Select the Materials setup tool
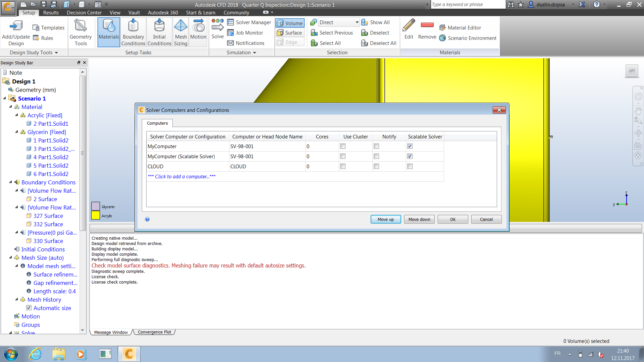Viewport: 644px width, 362px height. coord(108,32)
